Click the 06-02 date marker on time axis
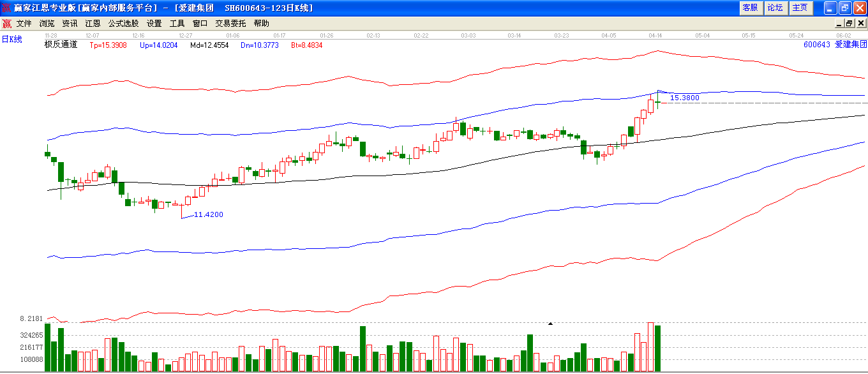 pos(844,36)
